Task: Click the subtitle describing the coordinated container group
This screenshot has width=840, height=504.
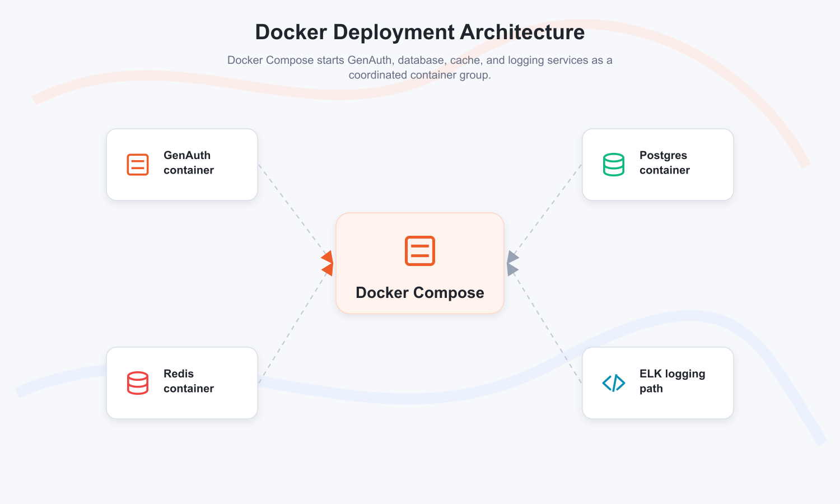Action: (x=420, y=68)
